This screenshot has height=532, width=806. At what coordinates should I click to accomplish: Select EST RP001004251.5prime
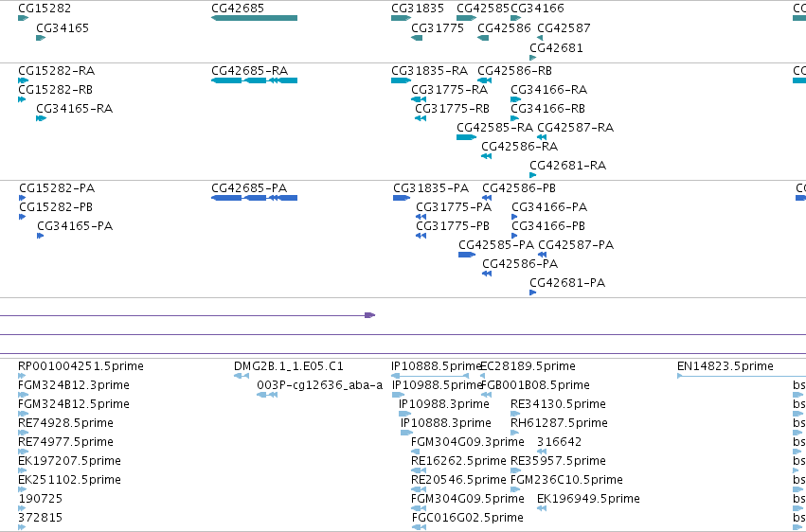tap(81, 366)
